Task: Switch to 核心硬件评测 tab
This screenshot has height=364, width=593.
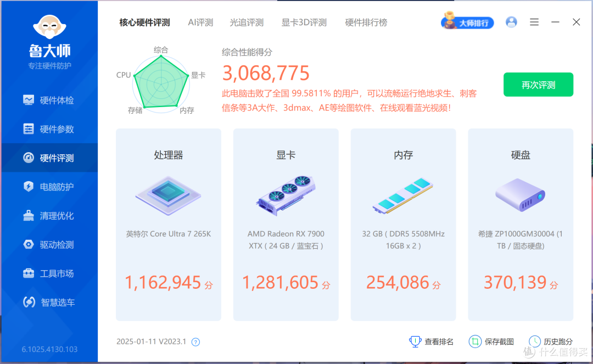Action: point(144,23)
